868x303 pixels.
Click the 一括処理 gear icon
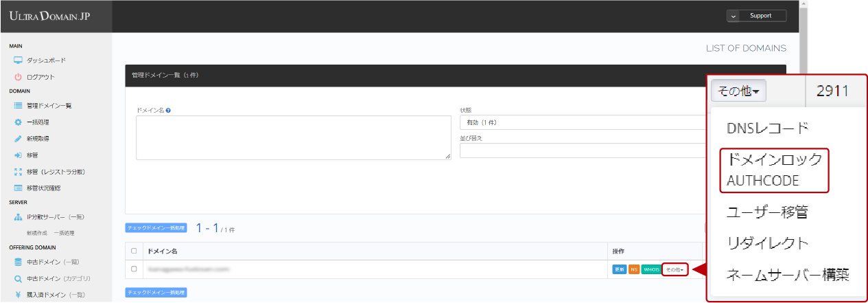[x=19, y=122]
